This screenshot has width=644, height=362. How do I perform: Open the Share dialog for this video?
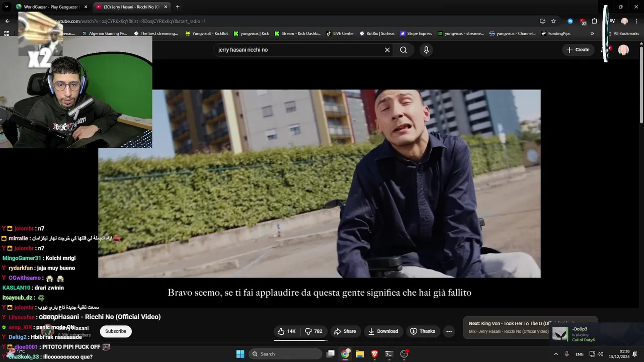pos(345,331)
